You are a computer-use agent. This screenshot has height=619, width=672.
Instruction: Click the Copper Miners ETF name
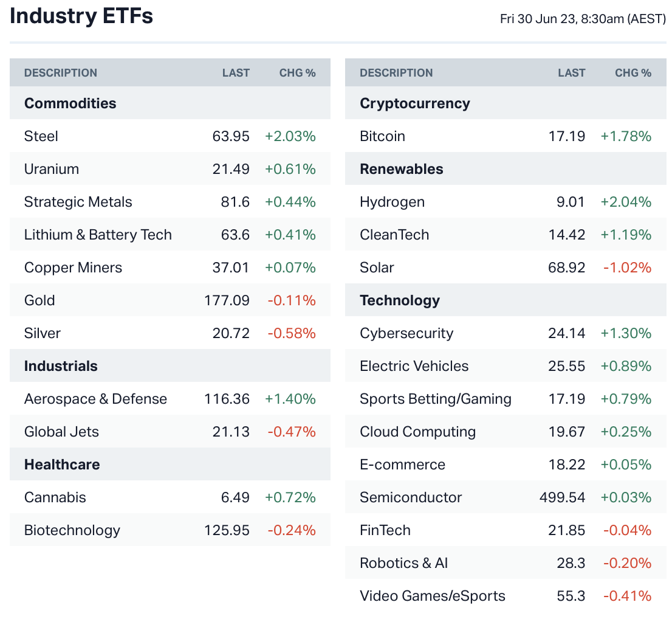coord(73,268)
